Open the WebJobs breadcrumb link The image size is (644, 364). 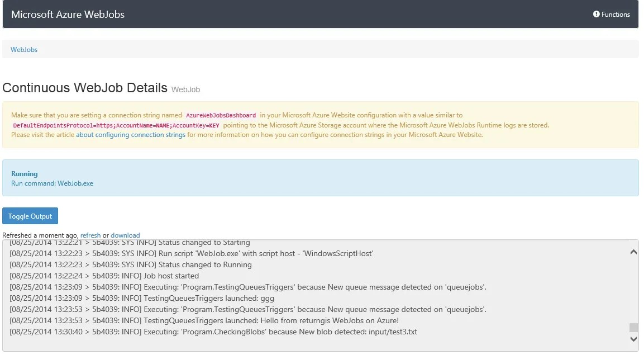24,49
